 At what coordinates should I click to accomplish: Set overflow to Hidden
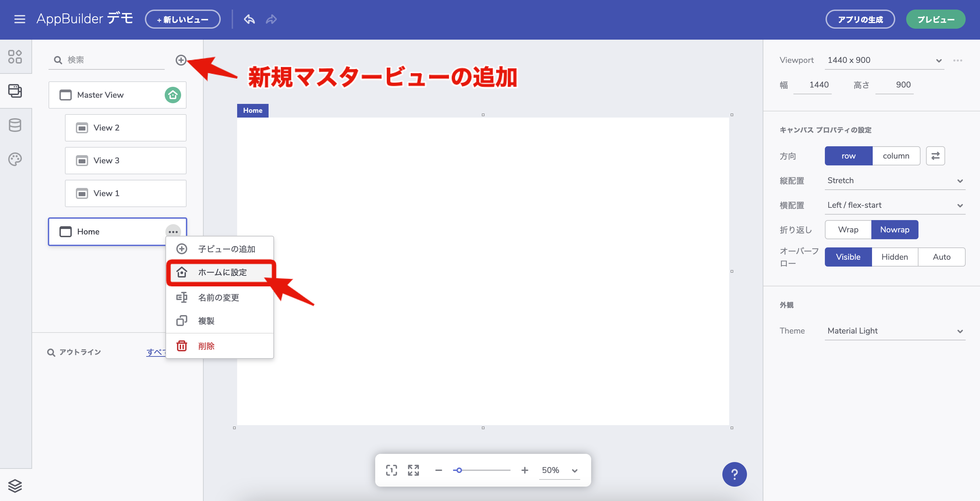click(x=894, y=257)
